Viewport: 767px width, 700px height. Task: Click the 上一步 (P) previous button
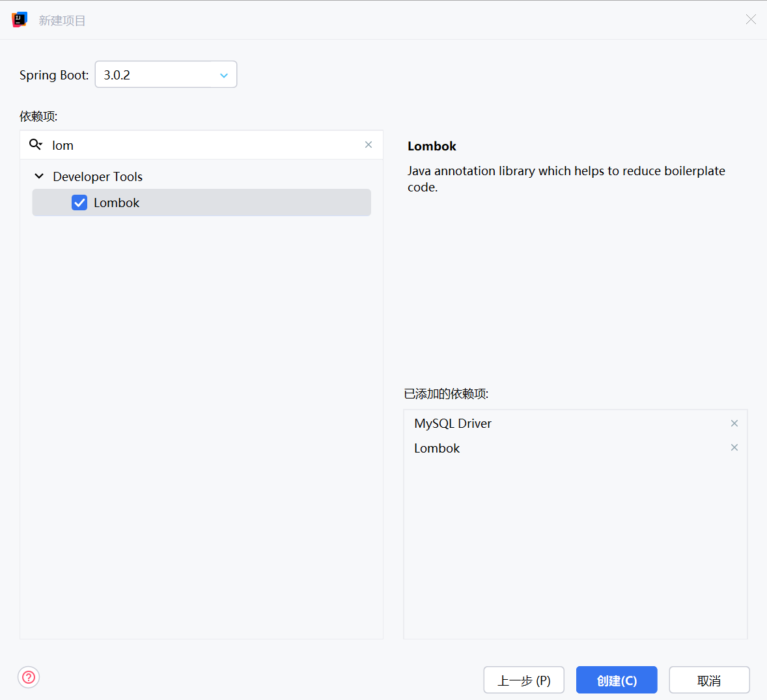click(x=523, y=680)
